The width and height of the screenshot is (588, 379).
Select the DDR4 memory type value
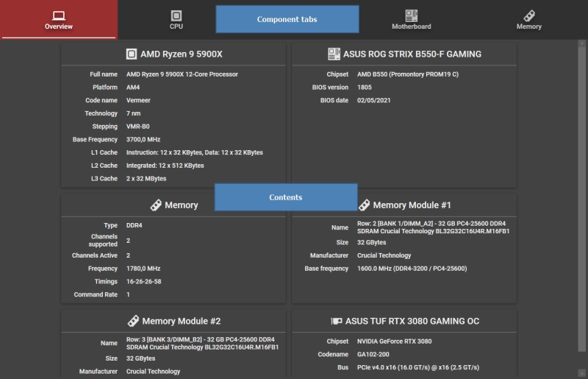tap(134, 225)
